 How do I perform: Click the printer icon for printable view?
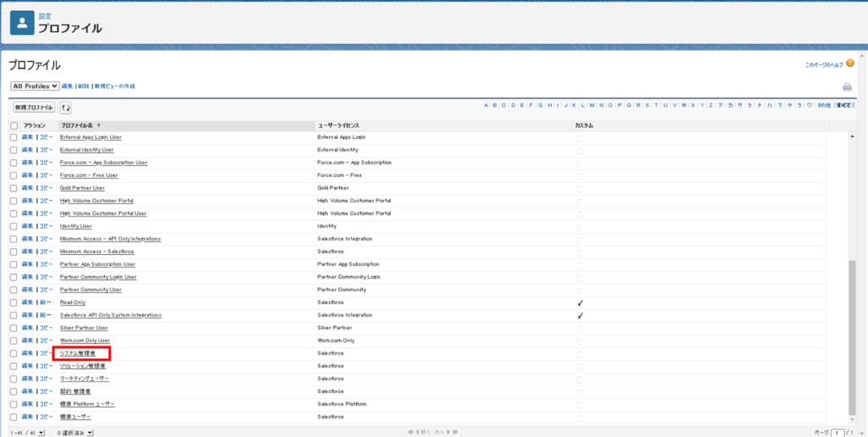point(847,87)
